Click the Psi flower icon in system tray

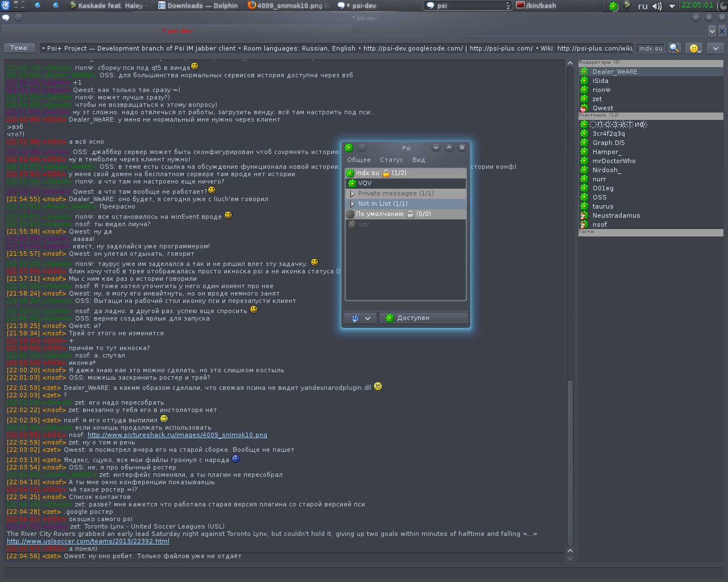tap(613, 6)
